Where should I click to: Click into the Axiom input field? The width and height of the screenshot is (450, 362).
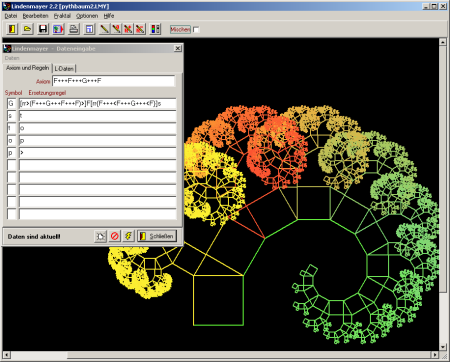coord(114,81)
